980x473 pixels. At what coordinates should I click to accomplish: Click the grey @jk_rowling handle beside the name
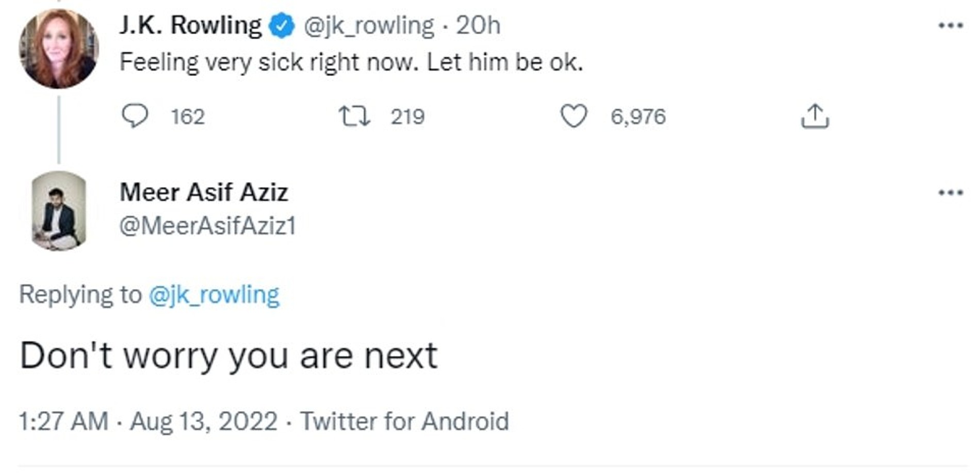(x=369, y=25)
